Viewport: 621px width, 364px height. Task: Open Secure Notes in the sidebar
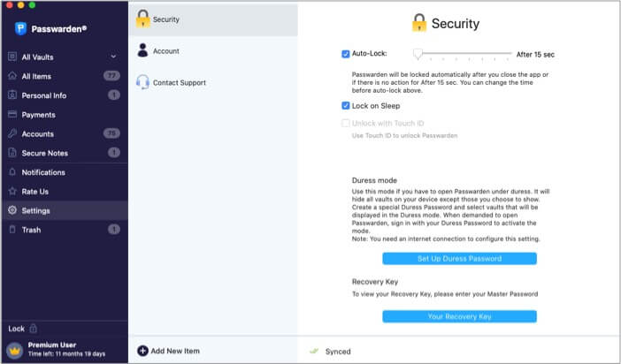(65, 153)
